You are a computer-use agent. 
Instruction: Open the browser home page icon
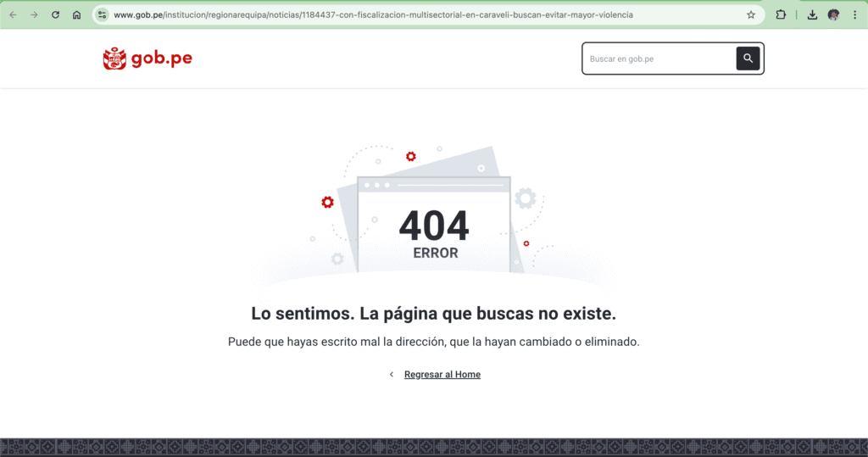[x=77, y=14]
